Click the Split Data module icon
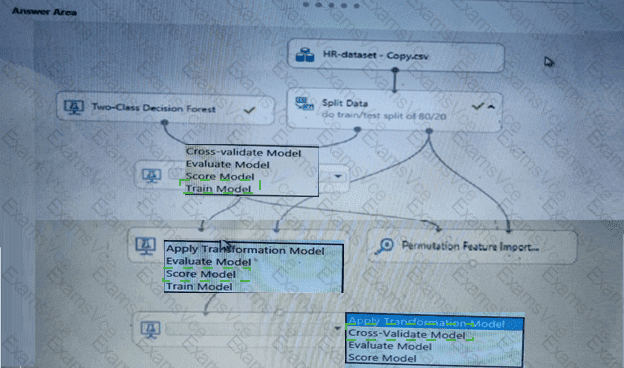The height and width of the screenshot is (368, 624). click(x=304, y=103)
